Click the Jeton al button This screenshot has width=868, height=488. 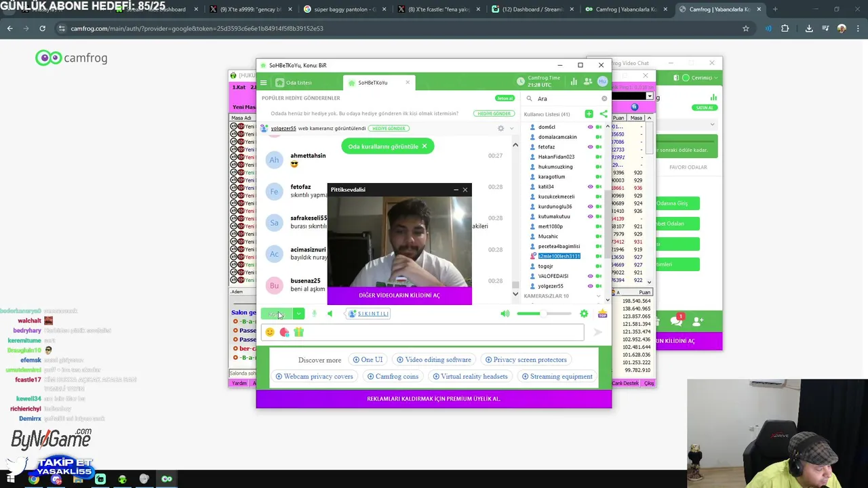pos(505,98)
